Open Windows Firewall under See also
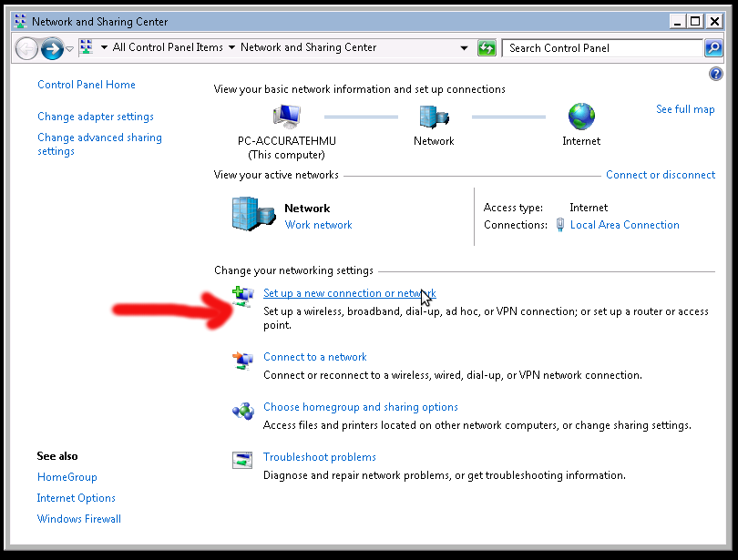The width and height of the screenshot is (738, 560). tap(79, 519)
